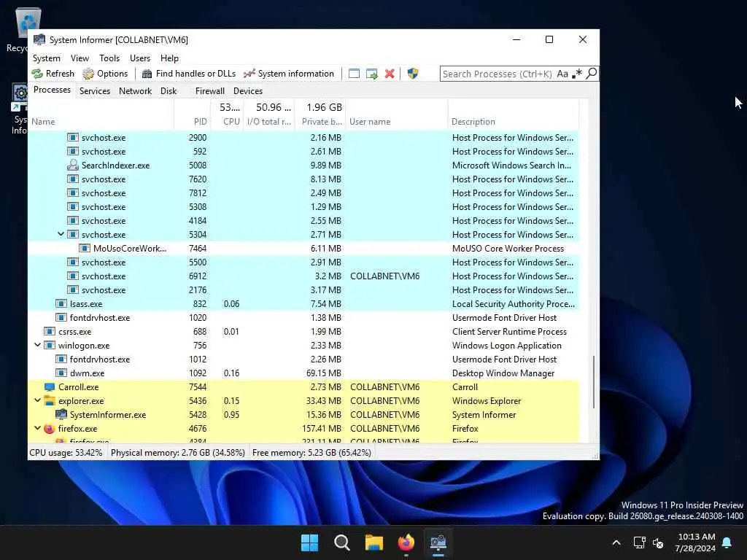
Task: Toggle regex search option in search box
Action: click(x=577, y=74)
